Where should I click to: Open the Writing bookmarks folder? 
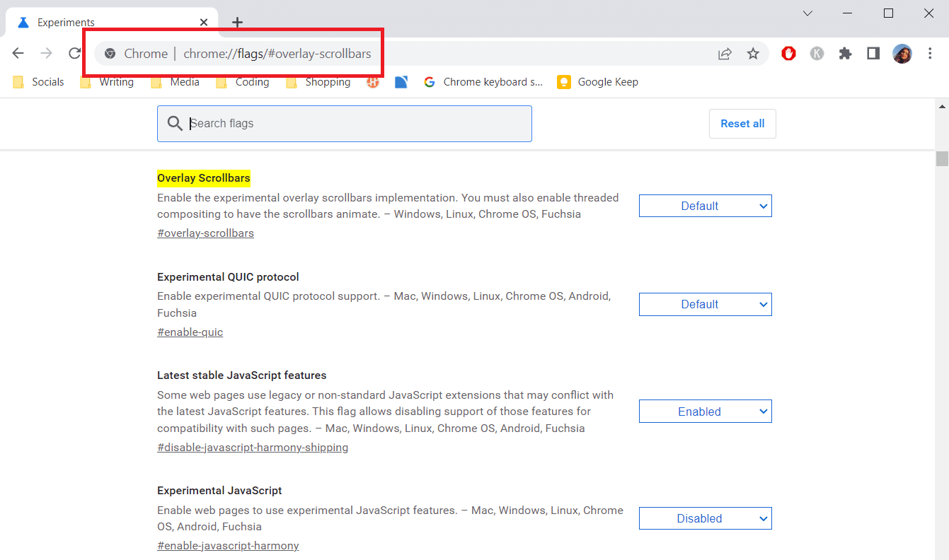107,82
